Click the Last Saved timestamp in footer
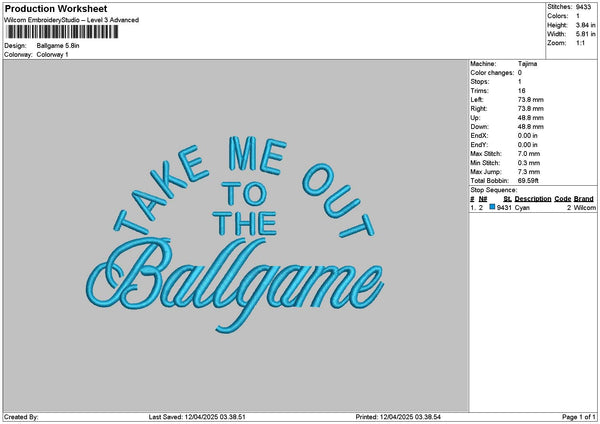The width and height of the screenshot is (600, 424). click(218, 417)
